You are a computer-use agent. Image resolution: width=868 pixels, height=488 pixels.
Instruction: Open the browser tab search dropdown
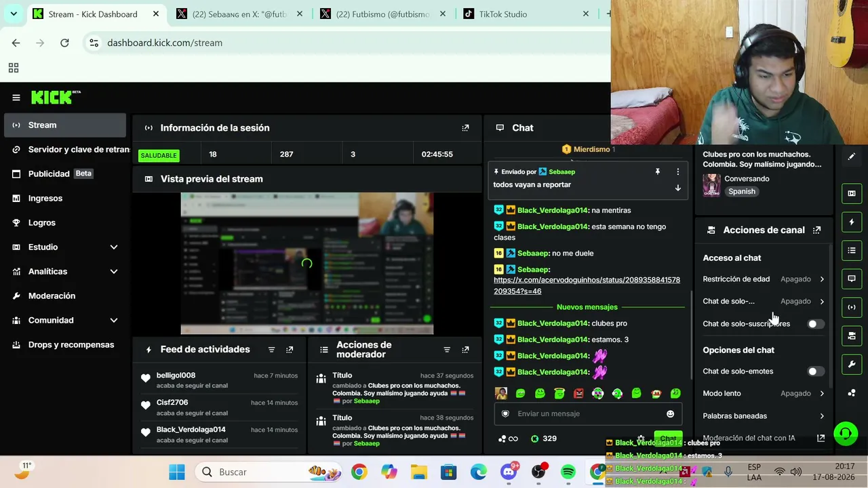[14, 14]
